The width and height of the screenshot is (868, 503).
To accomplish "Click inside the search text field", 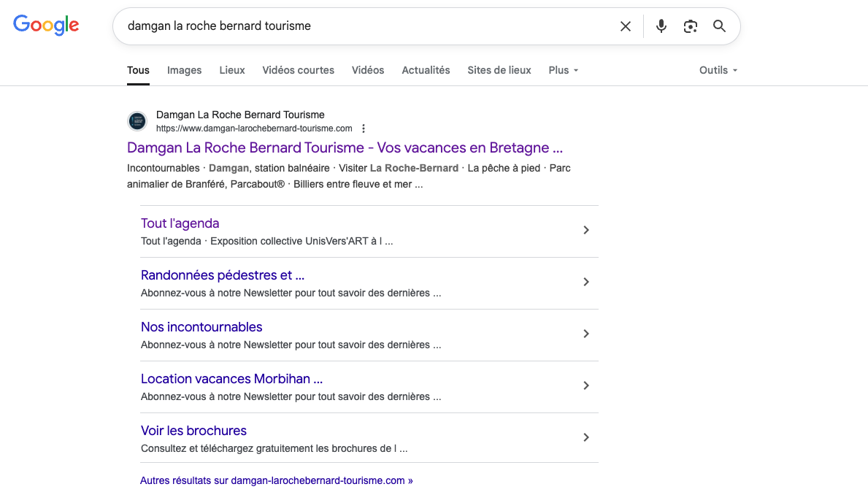I will 365,26.
